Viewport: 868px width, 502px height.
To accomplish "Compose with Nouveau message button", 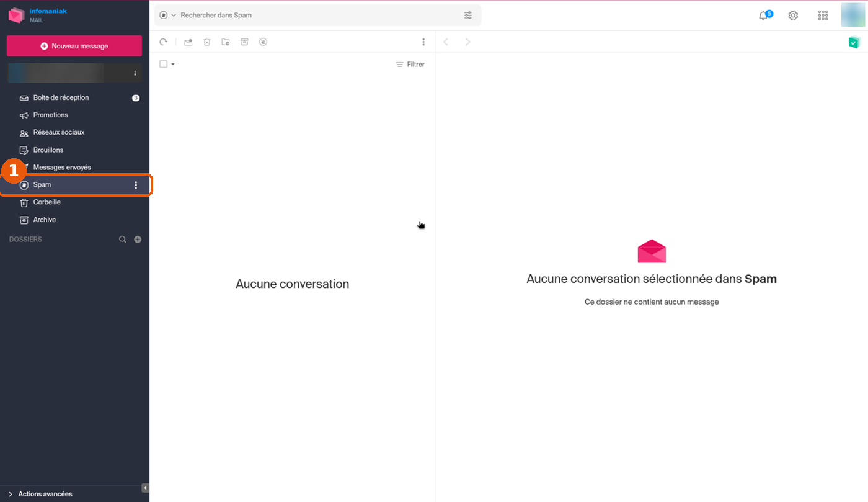I will click(74, 46).
